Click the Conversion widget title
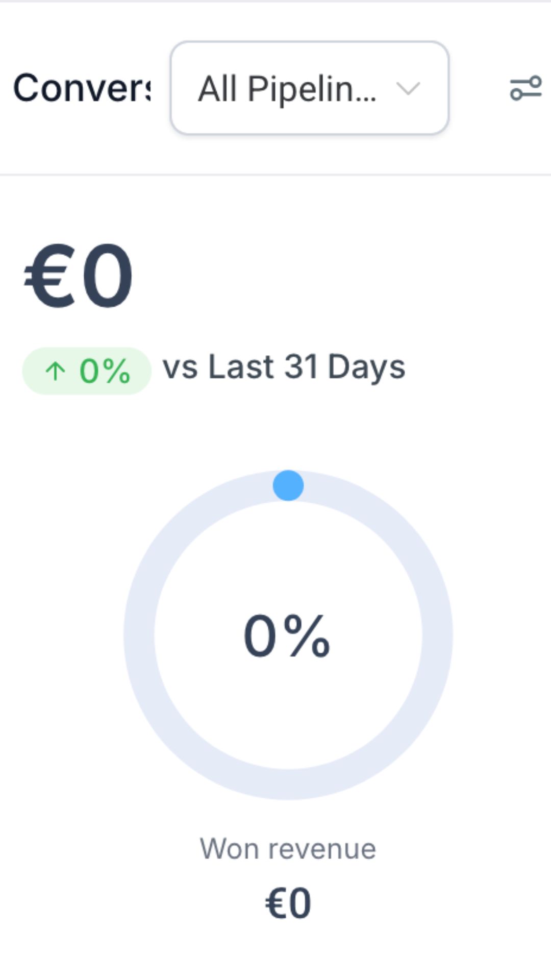This screenshot has height=980, width=551. 82,88
